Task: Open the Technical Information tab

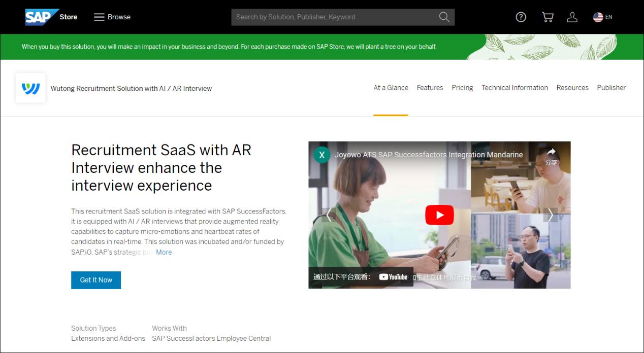Action: (x=514, y=88)
